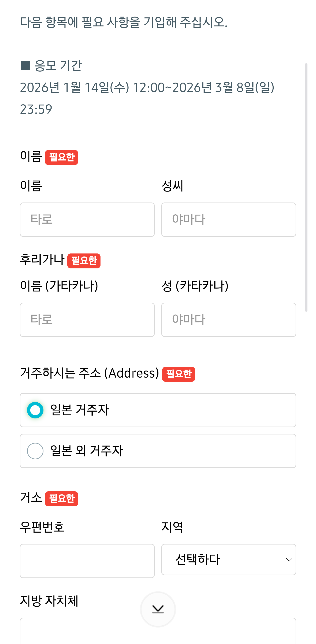Tap the 일본 외 거주자 label text

coord(87,451)
